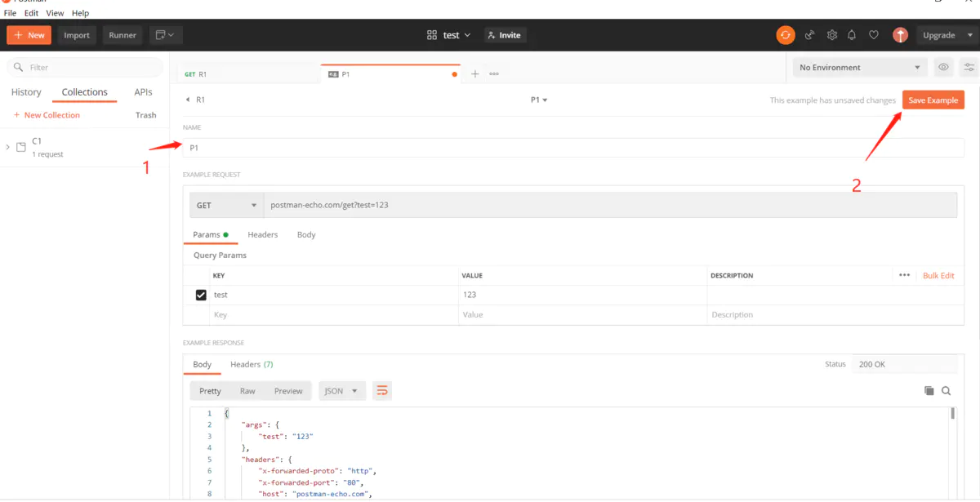Open the Help menu
The height and width of the screenshot is (502, 980).
(80, 13)
